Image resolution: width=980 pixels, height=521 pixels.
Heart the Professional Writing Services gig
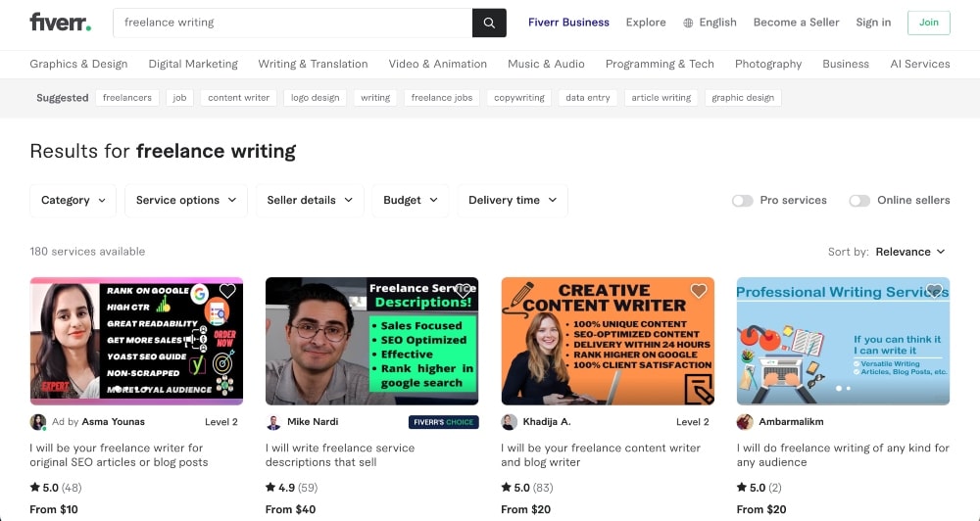click(x=934, y=291)
